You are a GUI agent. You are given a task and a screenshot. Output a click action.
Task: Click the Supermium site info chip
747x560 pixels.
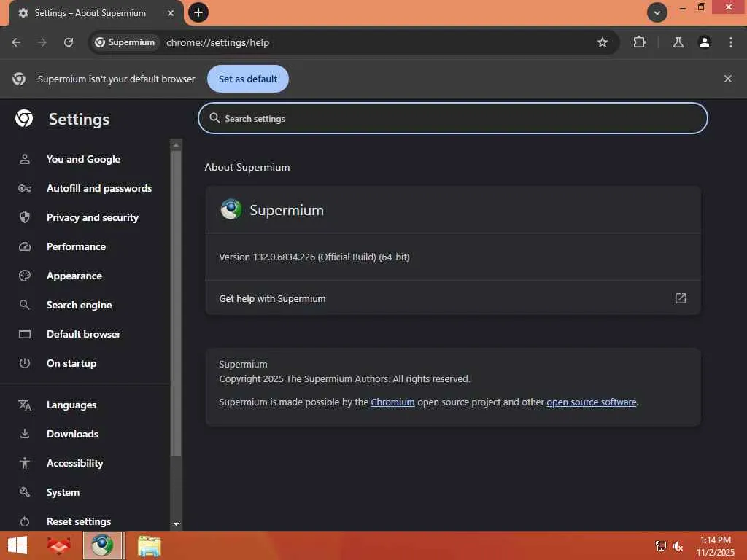[x=125, y=42]
